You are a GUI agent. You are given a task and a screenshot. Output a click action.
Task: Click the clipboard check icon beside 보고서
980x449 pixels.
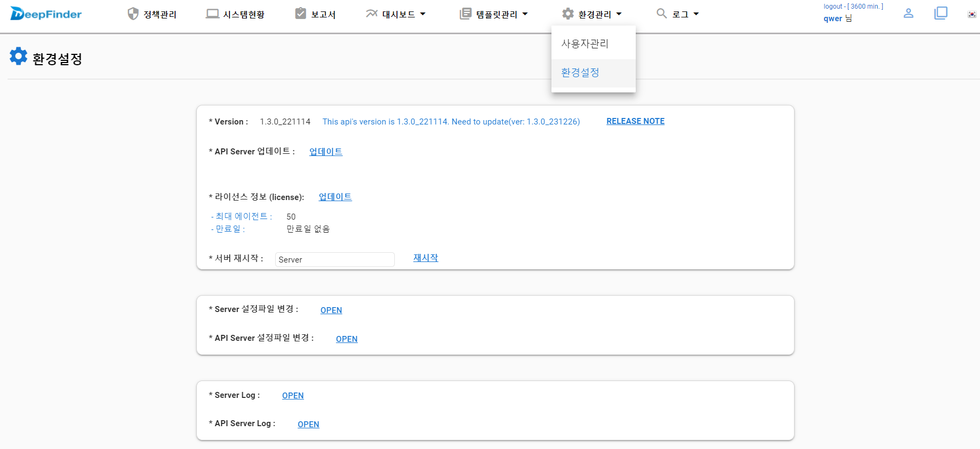[x=300, y=14]
